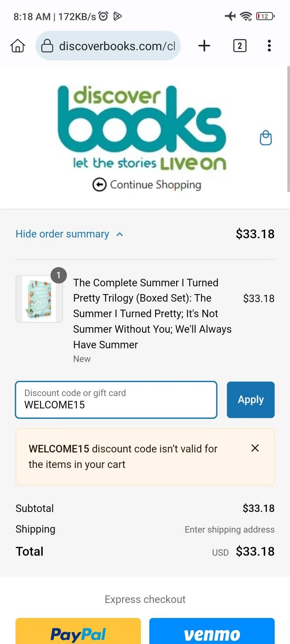Screen dimensions: 290x644
Task: Tap the page scrollbar on the right edge
Action: click(288, 129)
